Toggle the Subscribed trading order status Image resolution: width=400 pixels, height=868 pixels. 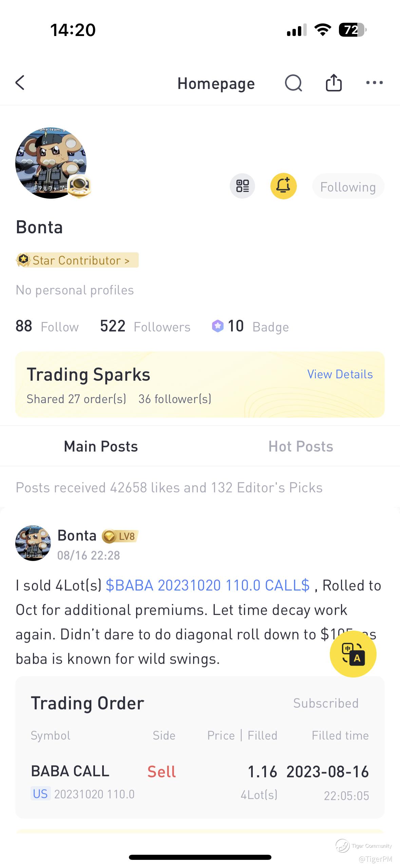pyautogui.click(x=326, y=703)
